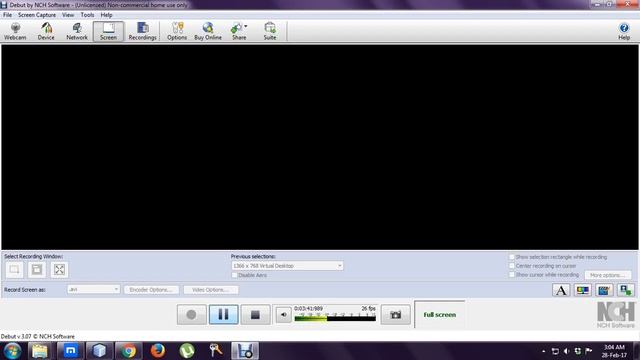Open the watermark overlay icon
Image resolution: width=640 pixels, height=360 pixels.
(626, 290)
